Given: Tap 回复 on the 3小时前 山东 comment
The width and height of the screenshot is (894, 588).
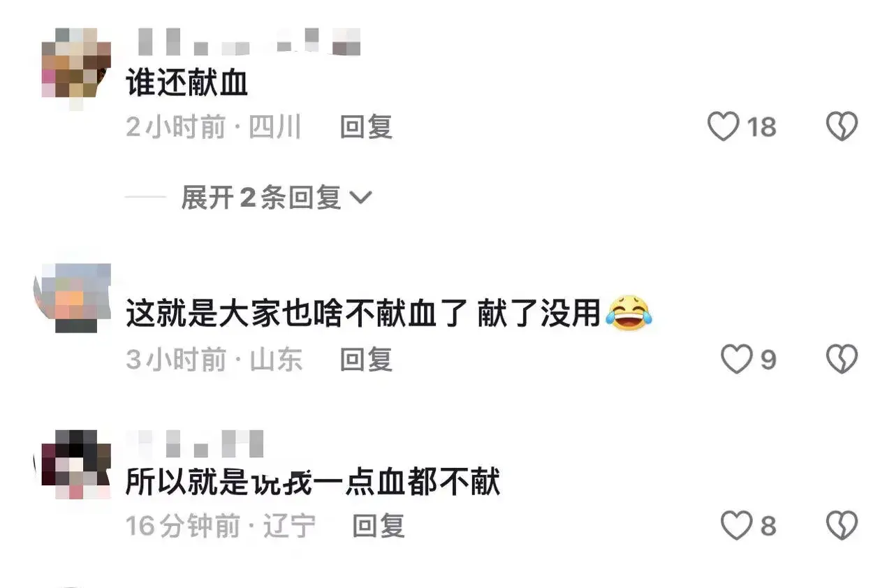Looking at the screenshot, I should [x=366, y=360].
